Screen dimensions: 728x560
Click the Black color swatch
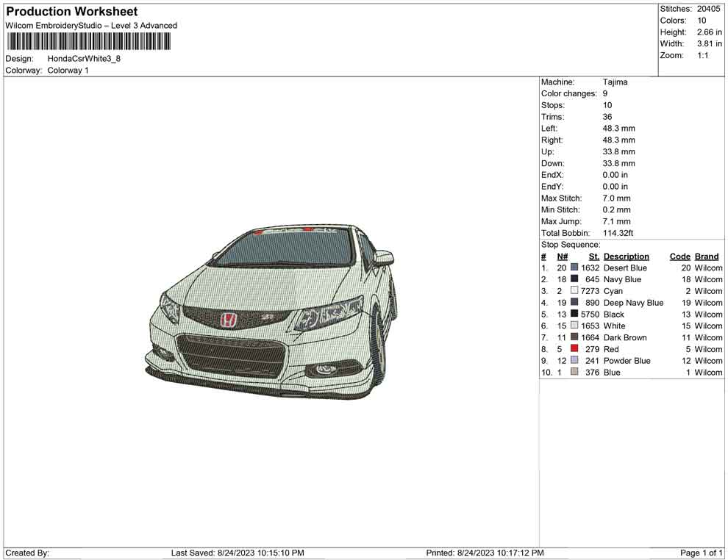pos(574,314)
